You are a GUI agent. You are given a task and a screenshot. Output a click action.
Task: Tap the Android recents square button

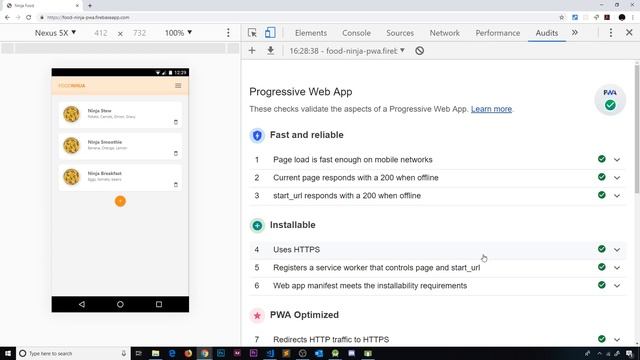pos(159,304)
